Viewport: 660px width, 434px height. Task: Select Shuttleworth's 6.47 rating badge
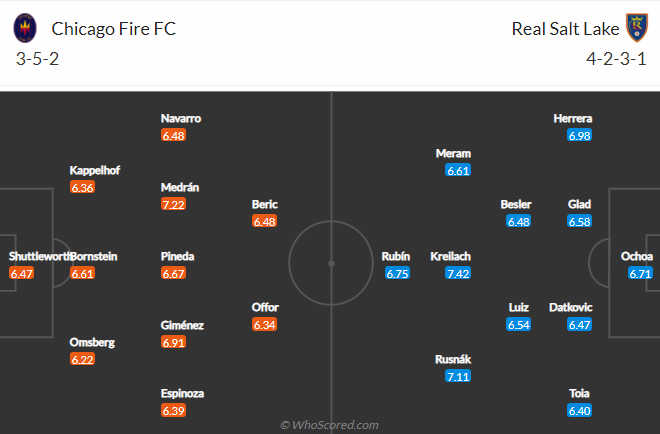pos(21,274)
